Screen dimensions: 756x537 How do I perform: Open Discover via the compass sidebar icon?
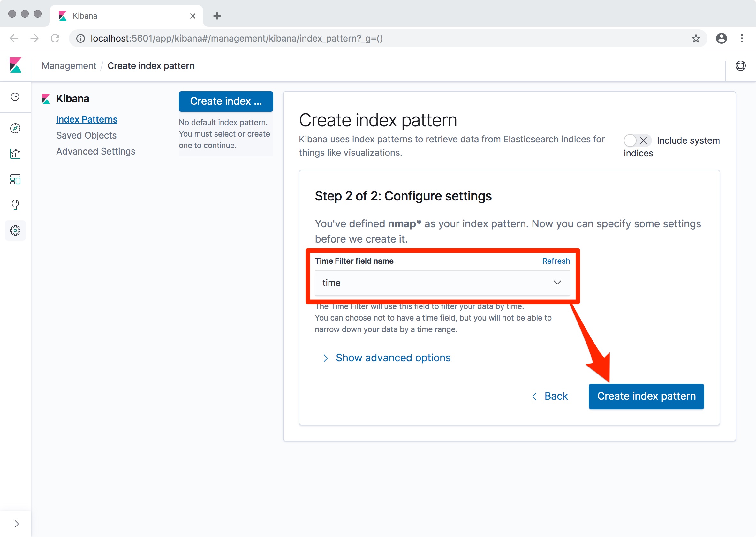click(x=15, y=128)
